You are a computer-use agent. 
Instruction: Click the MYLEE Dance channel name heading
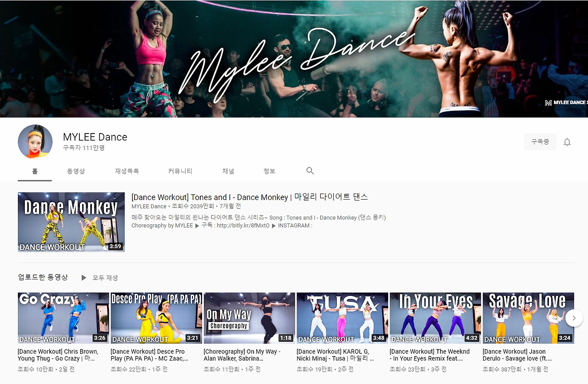(95, 137)
